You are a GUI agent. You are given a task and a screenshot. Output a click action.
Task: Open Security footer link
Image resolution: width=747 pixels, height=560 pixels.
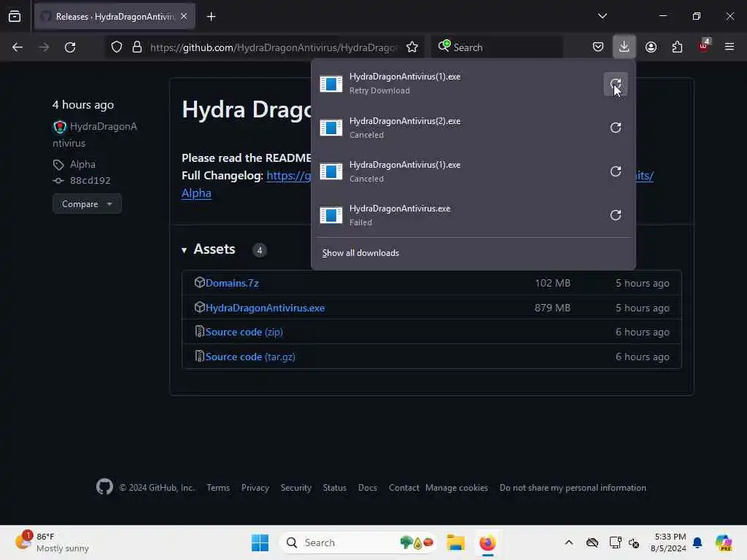point(296,488)
